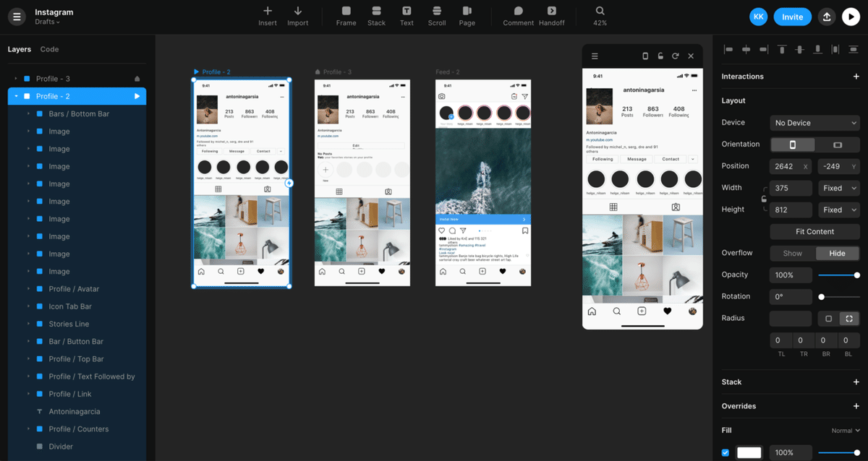Open the hamburger main menu
868x461 pixels.
tap(17, 17)
